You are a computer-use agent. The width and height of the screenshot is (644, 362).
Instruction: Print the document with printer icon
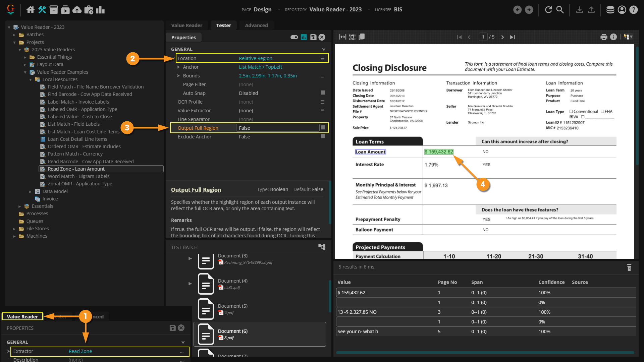(603, 37)
